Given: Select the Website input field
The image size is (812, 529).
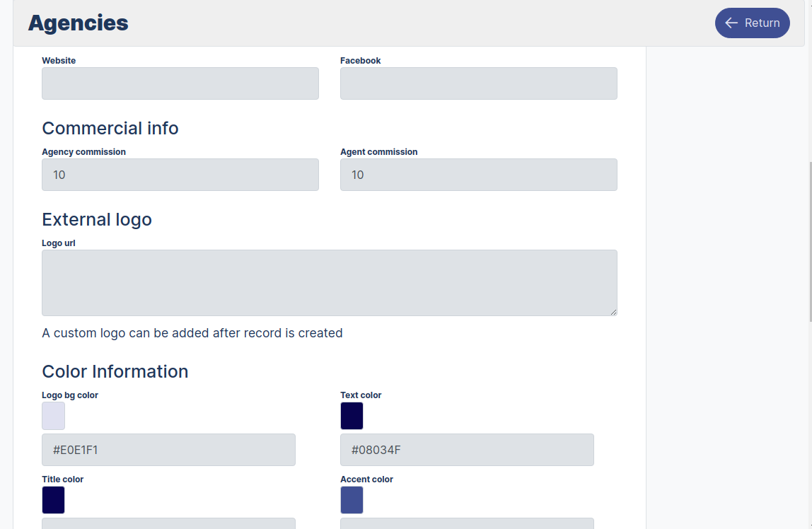Looking at the screenshot, I should click(180, 83).
